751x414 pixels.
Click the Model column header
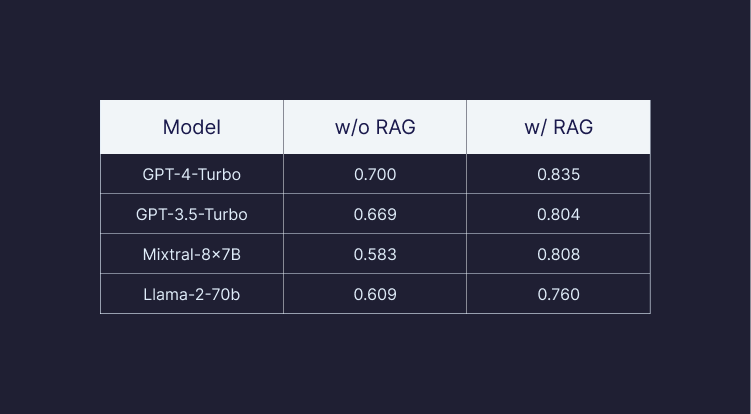coord(191,127)
